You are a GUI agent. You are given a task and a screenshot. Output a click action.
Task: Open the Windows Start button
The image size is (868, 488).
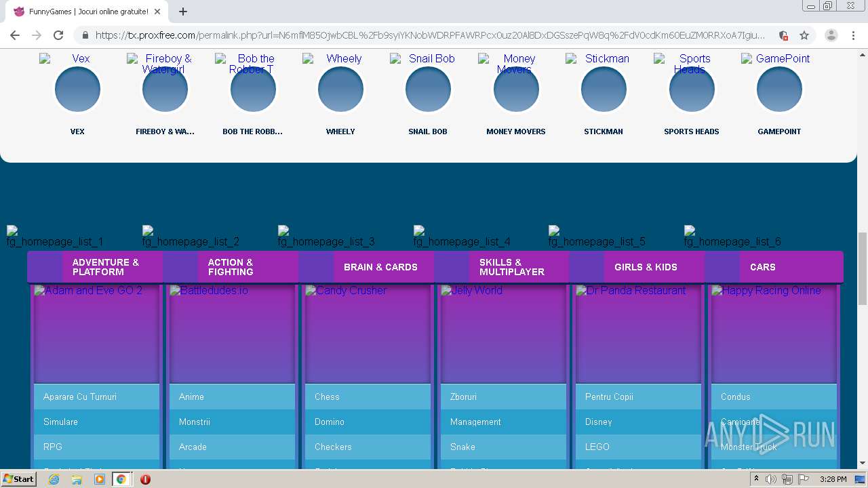pyautogui.click(x=19, y=479)
